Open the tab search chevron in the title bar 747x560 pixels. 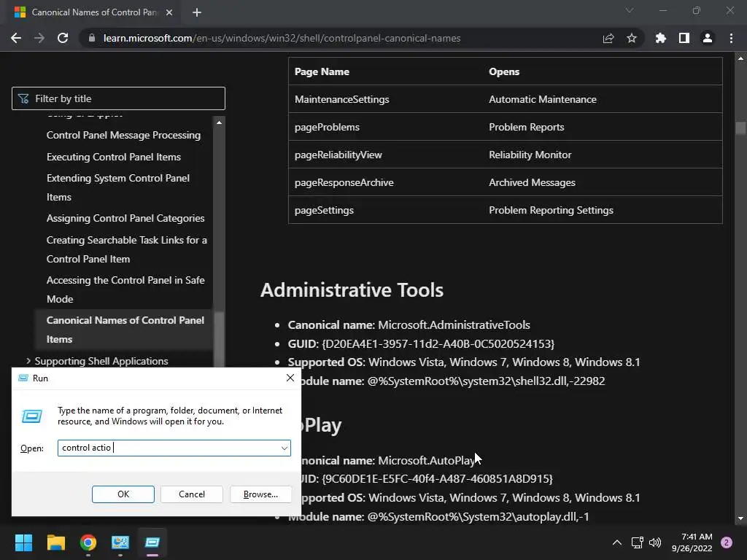pyautogui.click(x=630, y=10)
